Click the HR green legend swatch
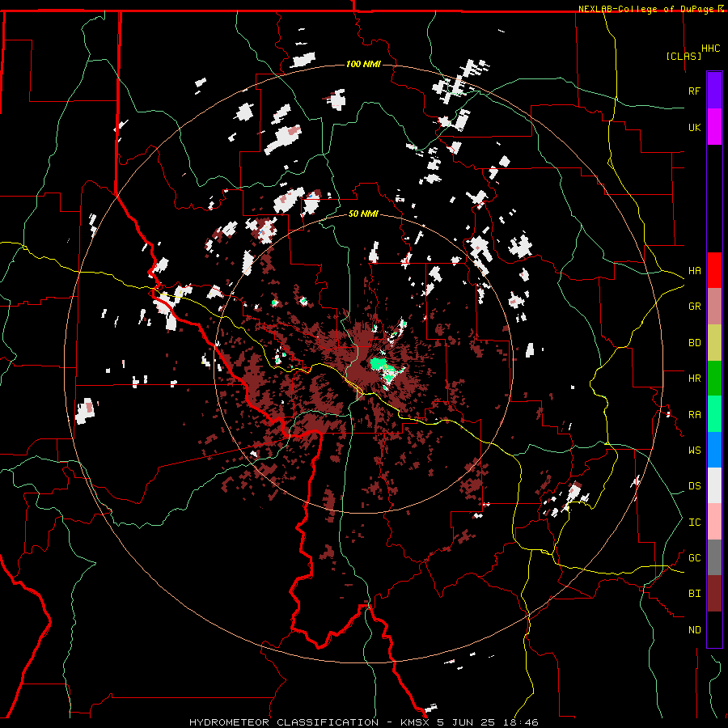The image size is (728, 728). point(714,378)
